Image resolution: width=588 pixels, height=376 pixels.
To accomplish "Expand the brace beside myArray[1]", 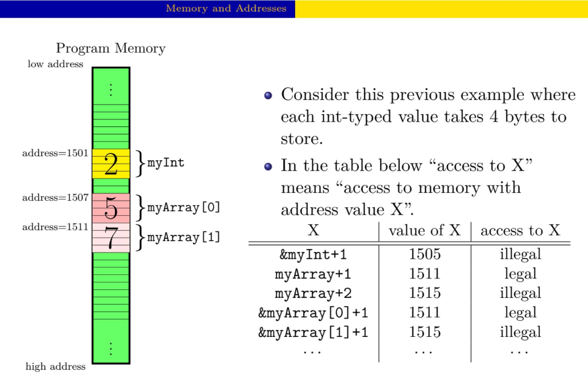I will pyautogui.click(x=139, y=237).
